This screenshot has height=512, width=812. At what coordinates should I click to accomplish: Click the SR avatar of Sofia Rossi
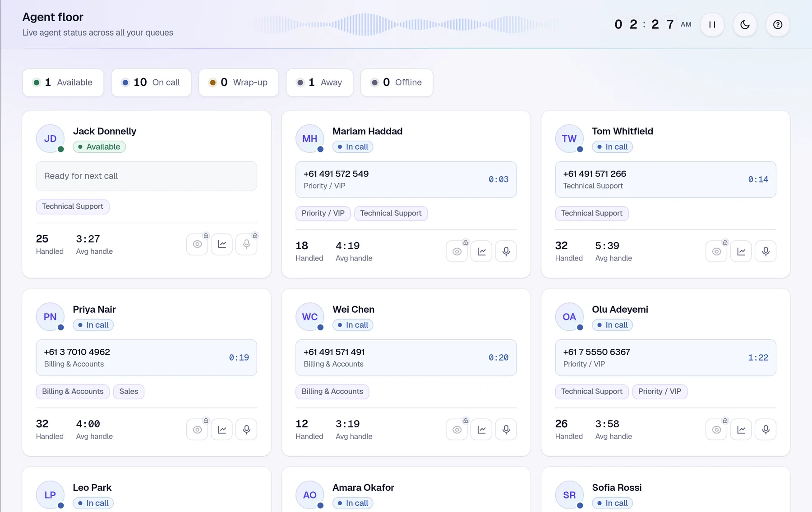[x=569, y=495]
